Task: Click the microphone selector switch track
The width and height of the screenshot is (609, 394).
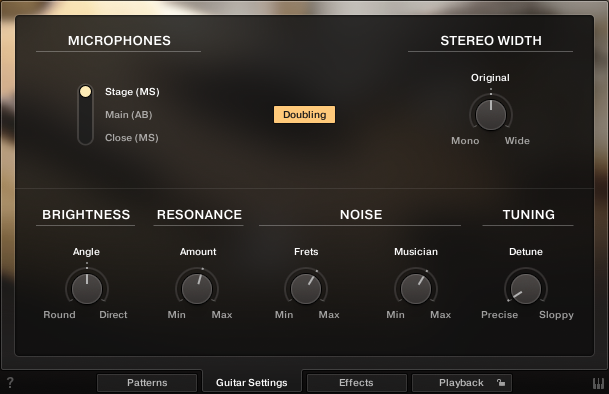Action: [x=85, y=115]
